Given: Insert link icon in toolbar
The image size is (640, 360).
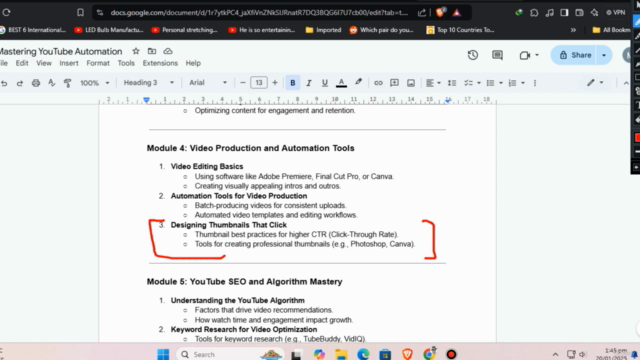Looking at the screenshot, I should 378,83.
